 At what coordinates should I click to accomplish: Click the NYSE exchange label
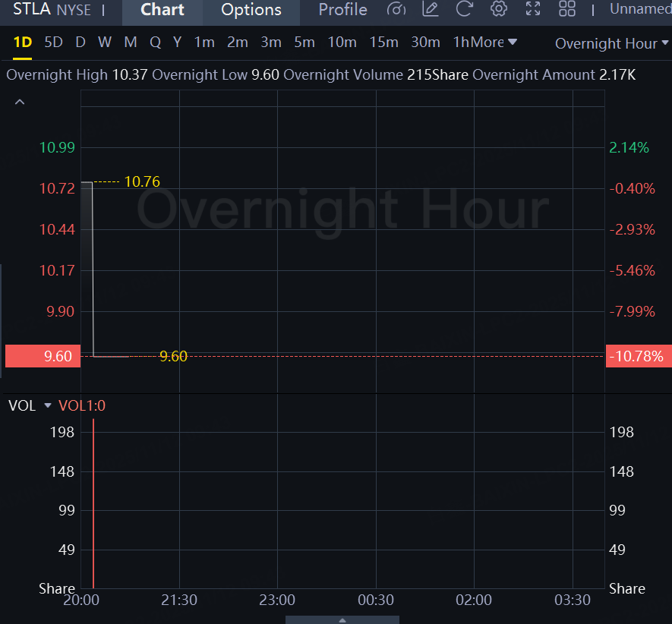pos(74,10)
